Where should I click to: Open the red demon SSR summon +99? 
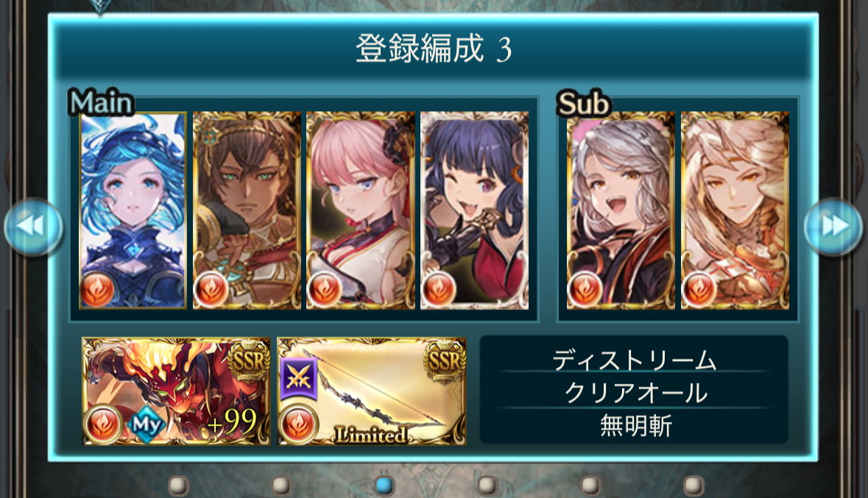coord(176,391)
